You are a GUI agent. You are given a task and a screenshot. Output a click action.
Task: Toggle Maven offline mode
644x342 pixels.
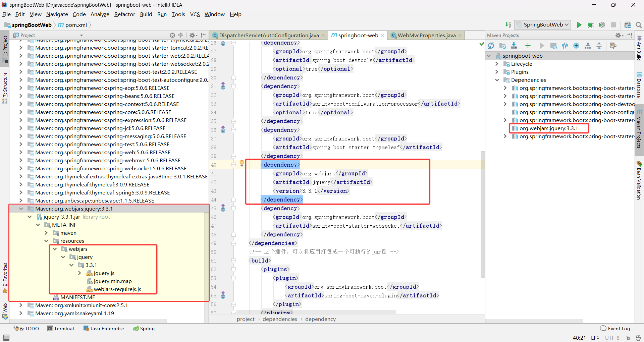pyautogui.click(x=565, y=46)
